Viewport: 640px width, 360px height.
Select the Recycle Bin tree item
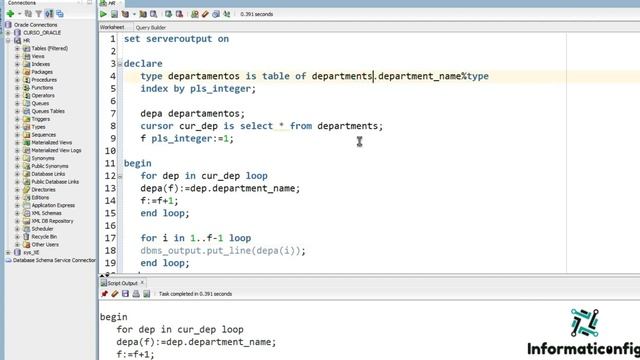coord(44,237)
